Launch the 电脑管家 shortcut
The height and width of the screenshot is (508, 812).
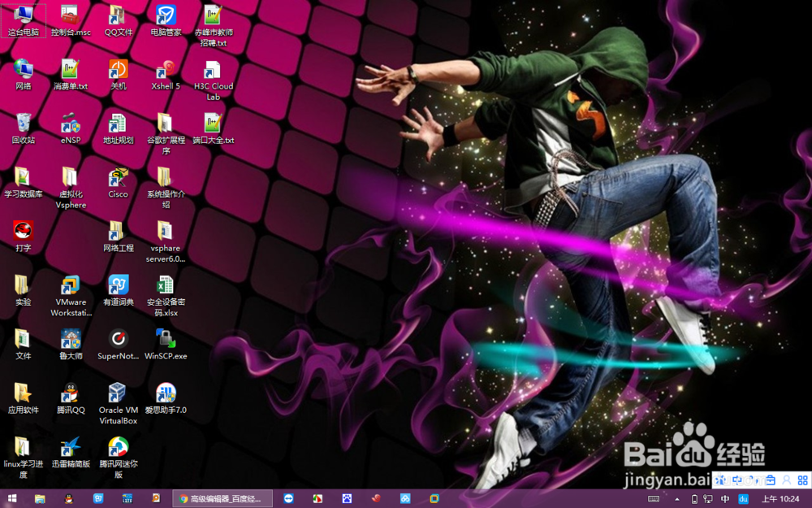click(x=166, y=21)
